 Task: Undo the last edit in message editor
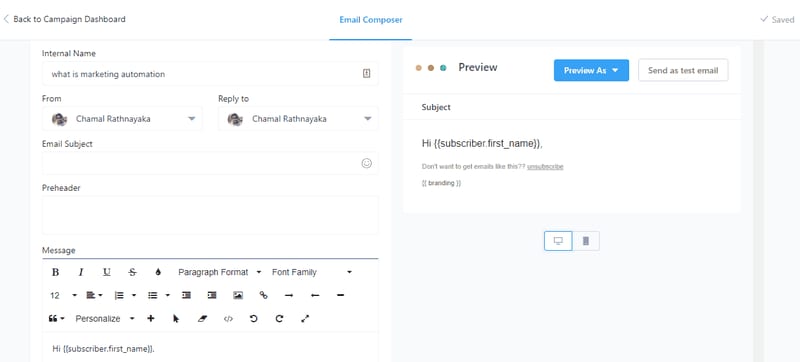pyautogui.click(x=254, y=319)
